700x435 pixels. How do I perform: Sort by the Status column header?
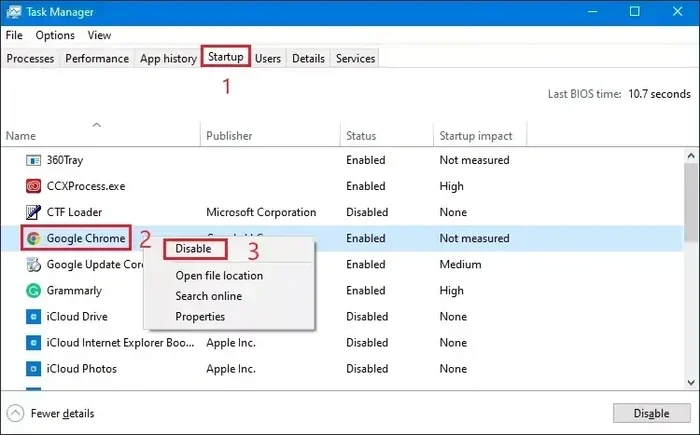[x=361, y=136]
